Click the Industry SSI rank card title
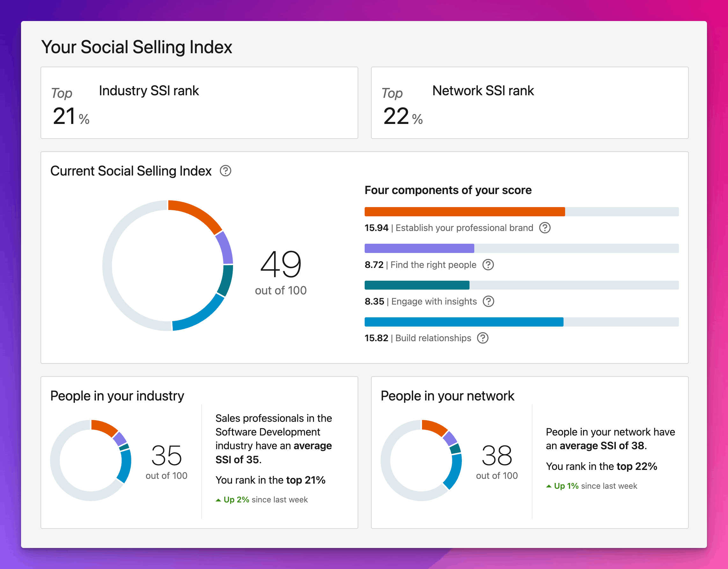This screenshot has width=728, height=569. [149, 90]
